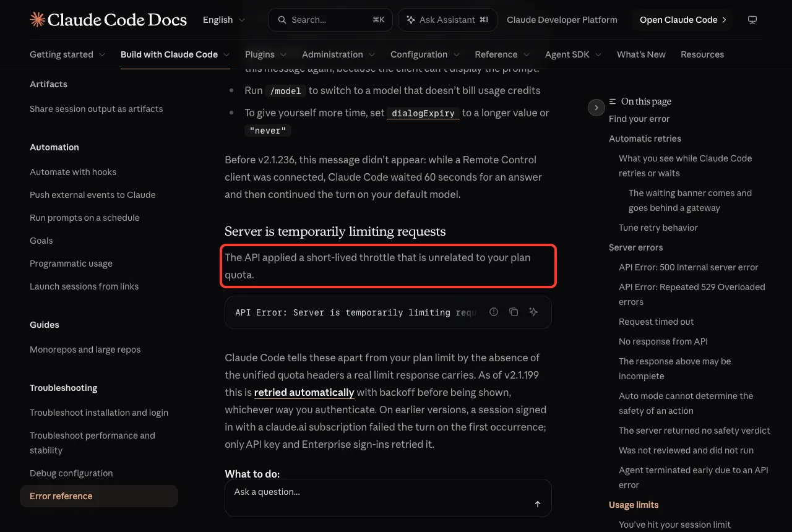The image size is (792, 532).
Task: Jump to Usage limits section
Action: coord(634,505)
